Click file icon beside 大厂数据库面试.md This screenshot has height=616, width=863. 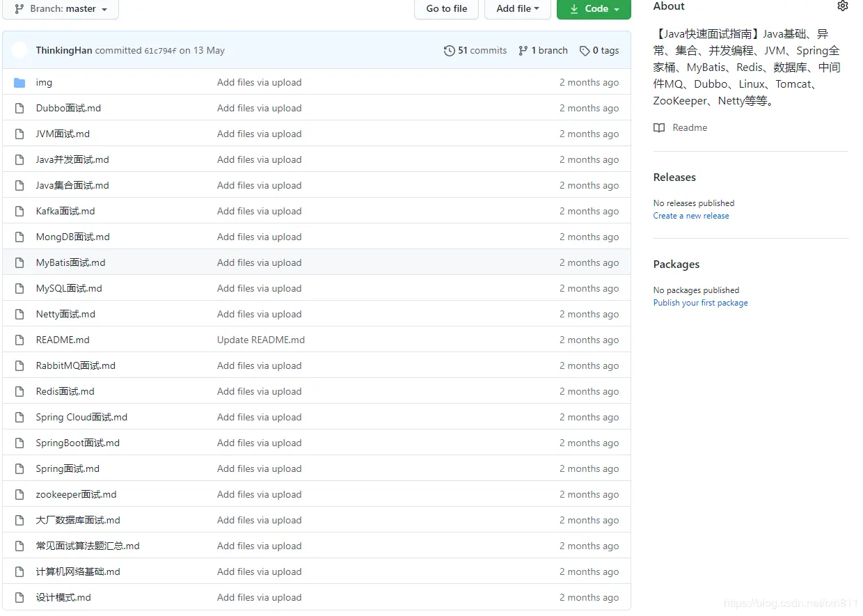[19, 521]
